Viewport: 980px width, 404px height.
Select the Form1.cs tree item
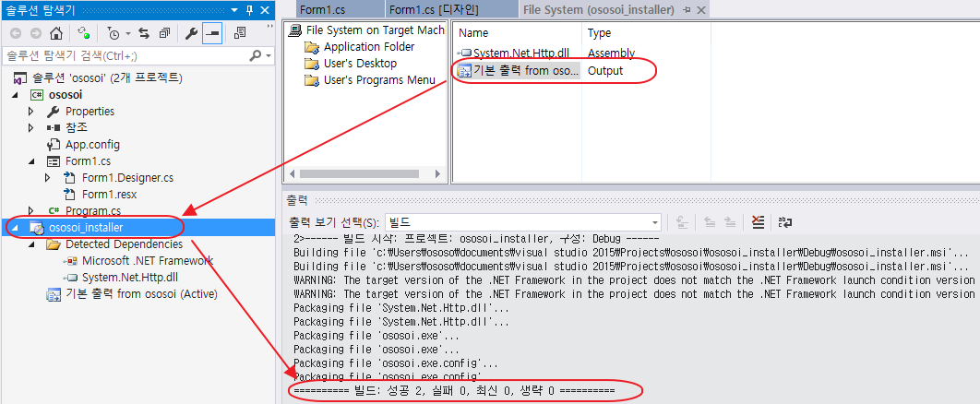88,161
